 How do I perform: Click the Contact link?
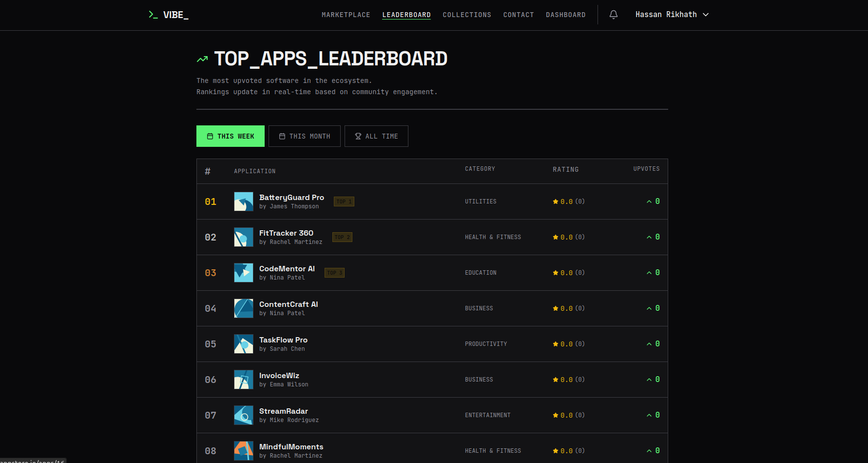coord(519,15)
